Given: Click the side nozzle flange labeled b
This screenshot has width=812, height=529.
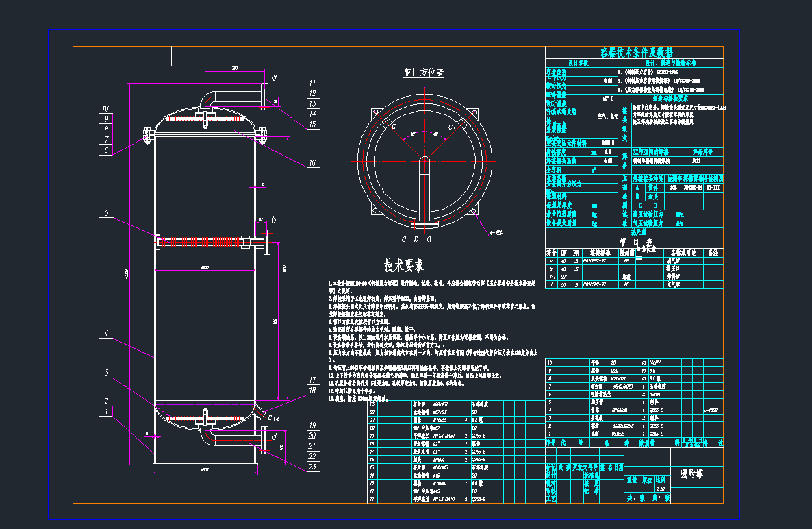Looking at the screenshot, I should pyautogui.click(x=265, y=243).
